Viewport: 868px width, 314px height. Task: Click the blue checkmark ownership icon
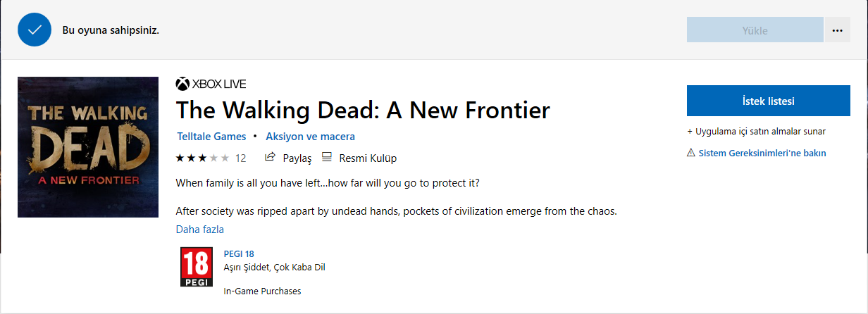35,30
